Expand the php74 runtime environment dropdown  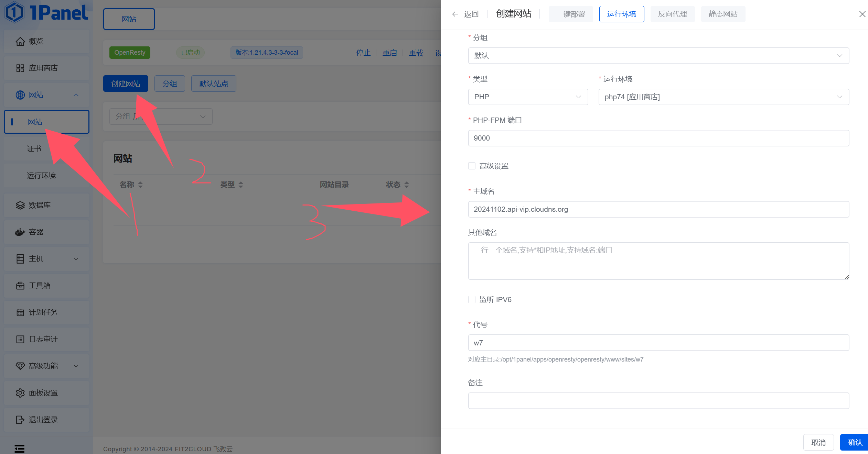(724, 97)
